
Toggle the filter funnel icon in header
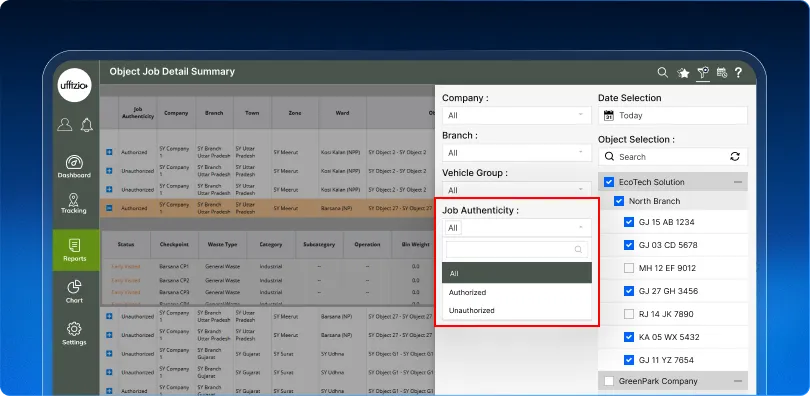click(x=703, y=73)
